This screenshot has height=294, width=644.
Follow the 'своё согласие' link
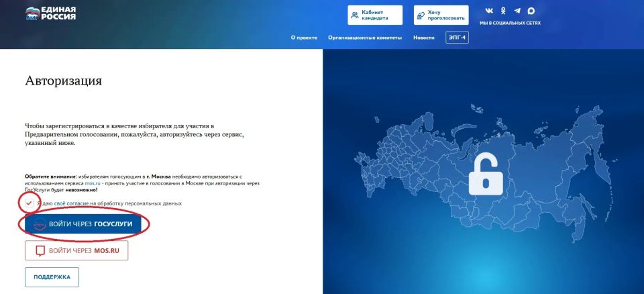point(72,203)
